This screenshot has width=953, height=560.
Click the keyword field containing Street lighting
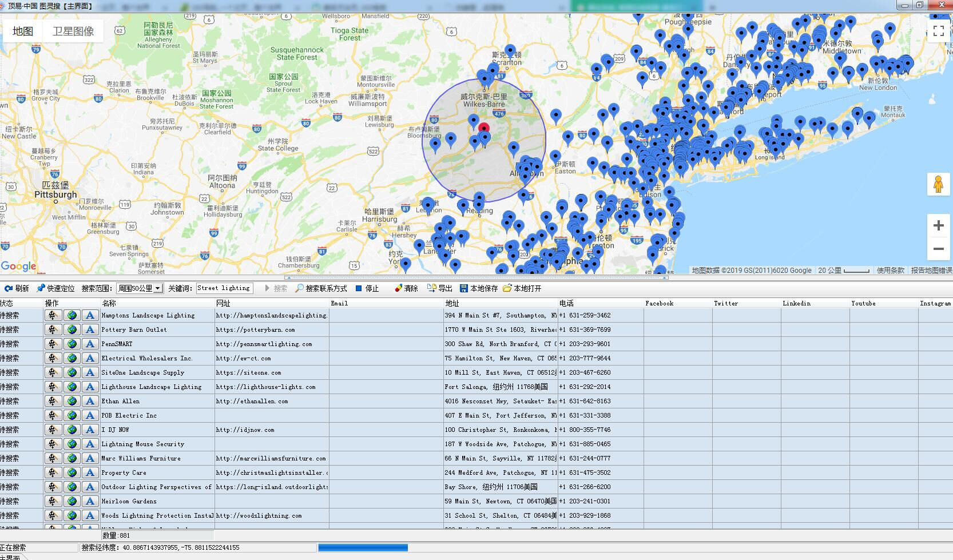[225, 288]
